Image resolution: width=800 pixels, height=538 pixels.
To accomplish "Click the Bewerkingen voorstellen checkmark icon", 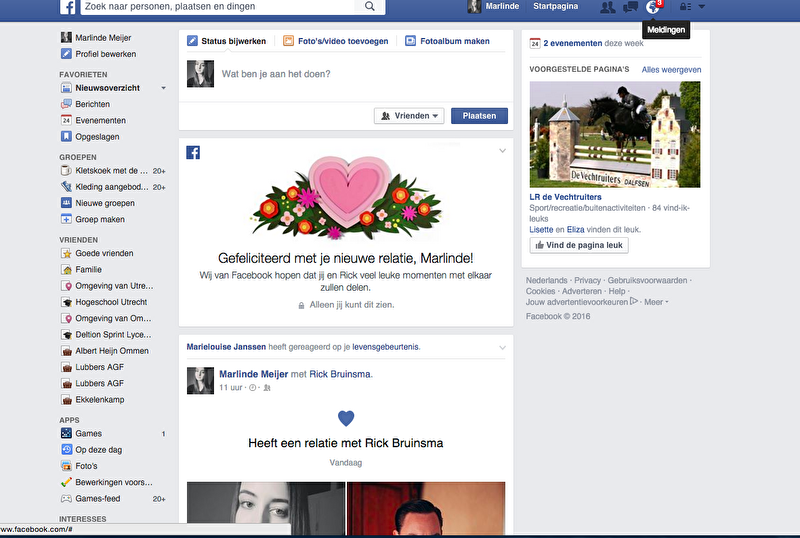I will pyautogui.click(x=66, y=482).
